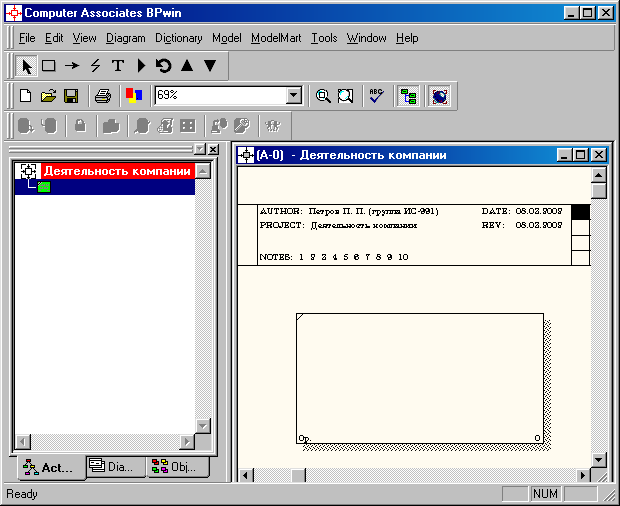
Task: Open the Model menu
Action: tap(227, 38)
